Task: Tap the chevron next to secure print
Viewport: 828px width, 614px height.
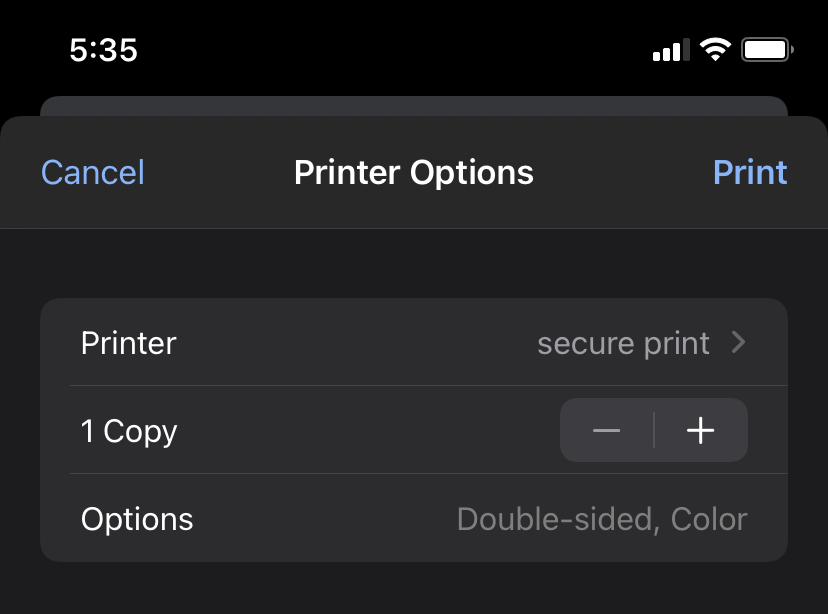Action: [x=738, y=342]
